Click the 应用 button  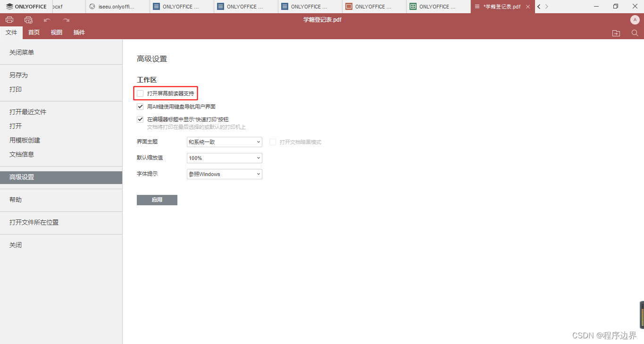point(157,200)
